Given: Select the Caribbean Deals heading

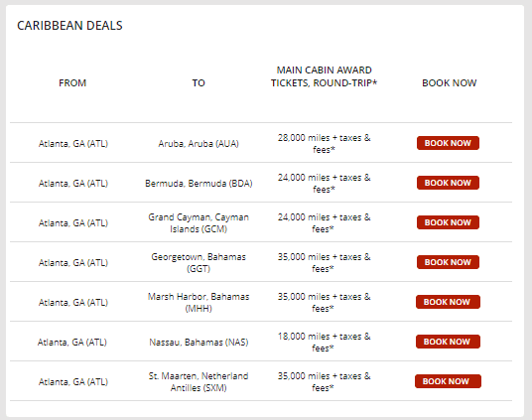Looking at the screenshot, I should [69, 26].
